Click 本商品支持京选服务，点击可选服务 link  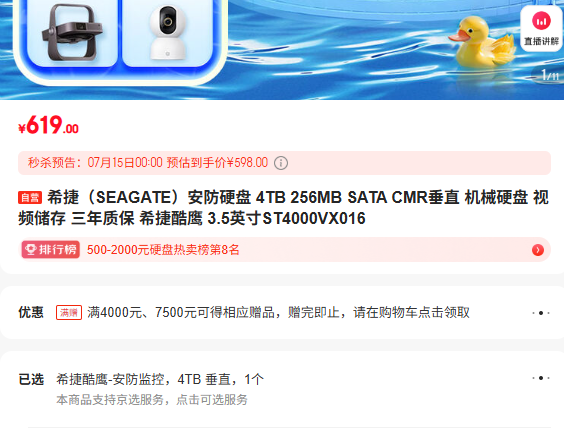point(152,400)
